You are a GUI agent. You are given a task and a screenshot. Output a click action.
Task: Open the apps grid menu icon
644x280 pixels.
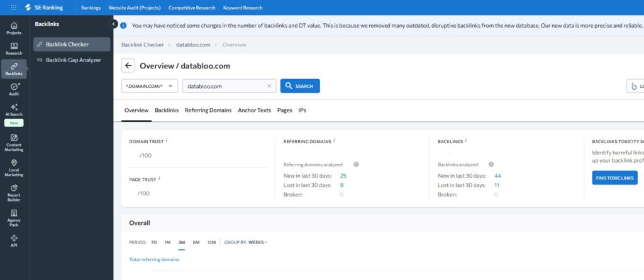click(x=14, y=8)
